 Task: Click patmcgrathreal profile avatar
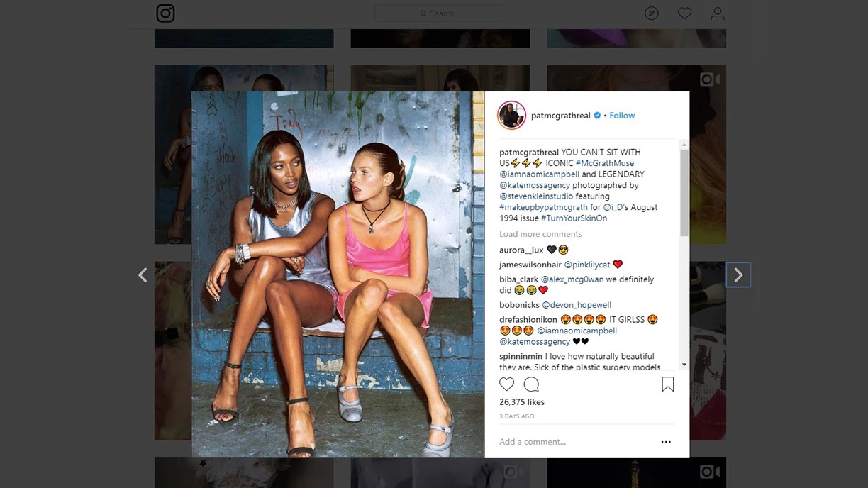[511, 115]
